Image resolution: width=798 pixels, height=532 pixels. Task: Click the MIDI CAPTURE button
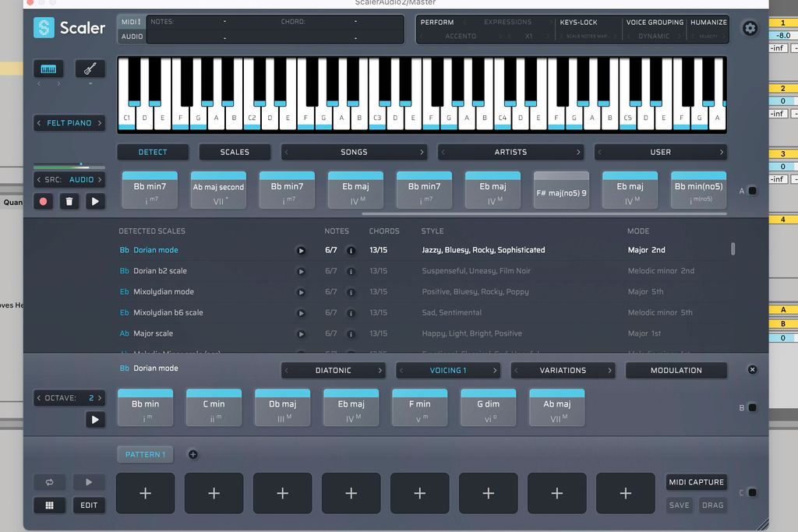coord(696,481)
